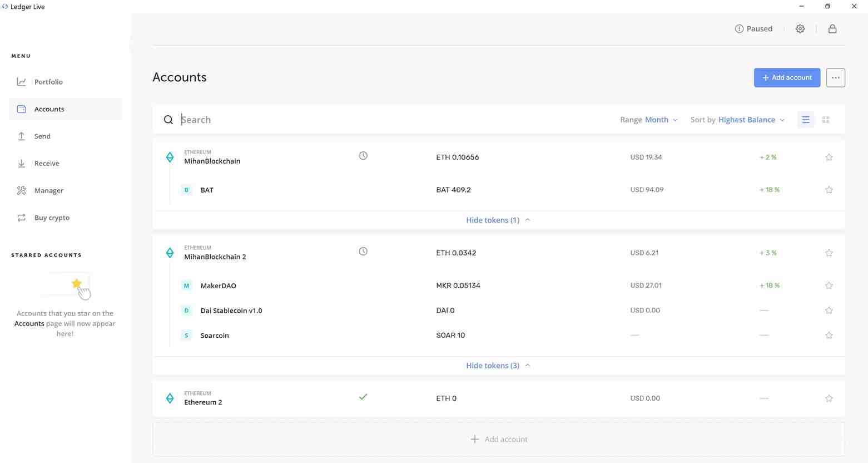Image resolution: width=868 pixels, height=463 pixels.
Task: Open settings via the gear icon
Action: (800, 29)
